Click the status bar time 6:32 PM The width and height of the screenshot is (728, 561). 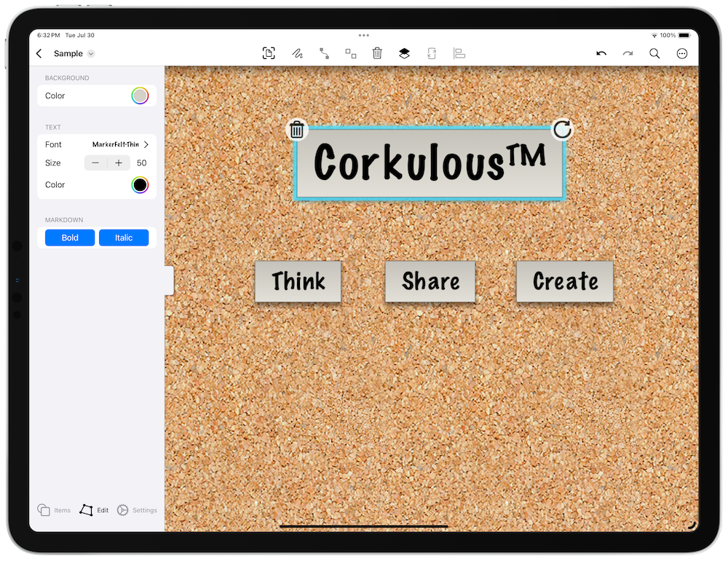click(x=49, y=35)
